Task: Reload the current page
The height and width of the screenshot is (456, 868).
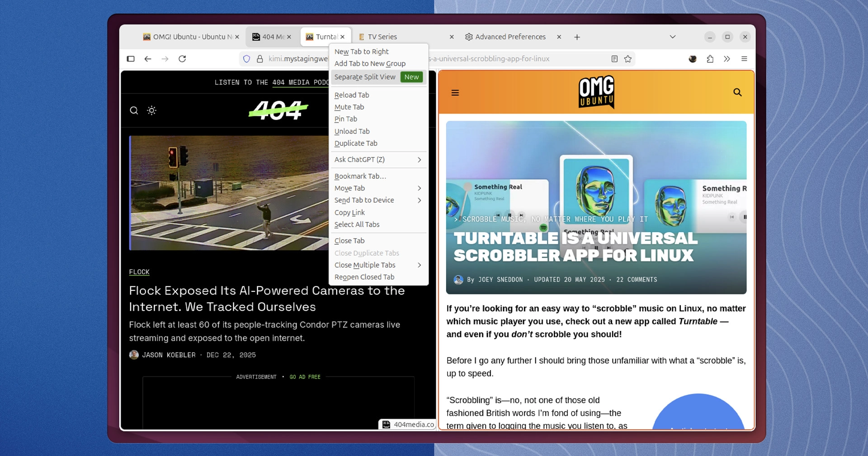Action: click(x=182, y=59)
